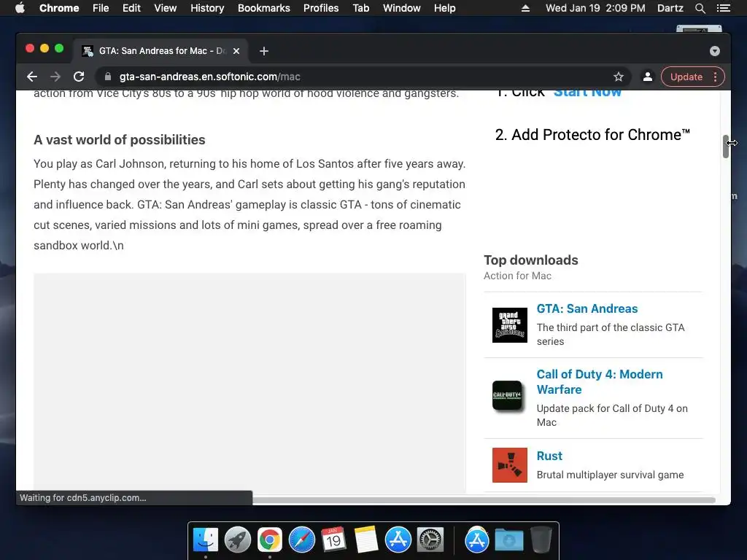Screen dimensions: 747x560
Task: Click the Start Now link
Action: point(587,93)
